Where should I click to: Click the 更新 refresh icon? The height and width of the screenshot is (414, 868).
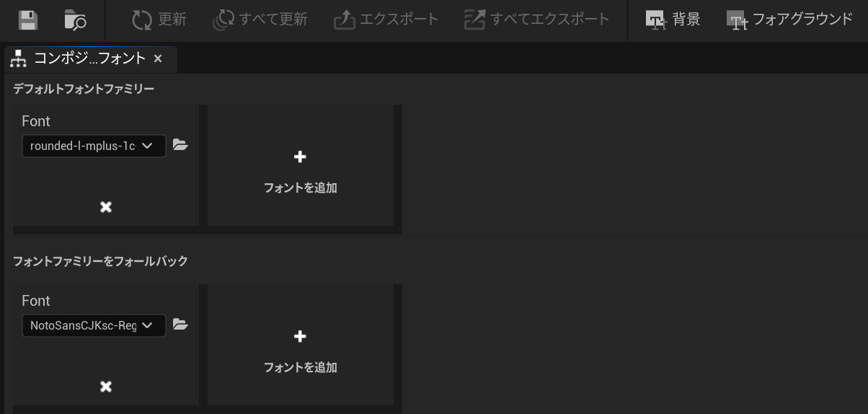coord(159,20)
